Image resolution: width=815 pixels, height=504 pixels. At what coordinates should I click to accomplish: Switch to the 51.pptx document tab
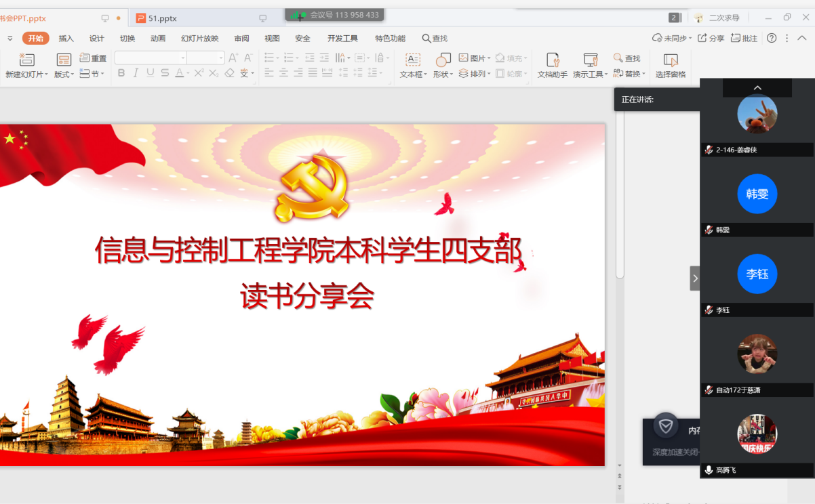pyautogui.click(x=163, y=18)
